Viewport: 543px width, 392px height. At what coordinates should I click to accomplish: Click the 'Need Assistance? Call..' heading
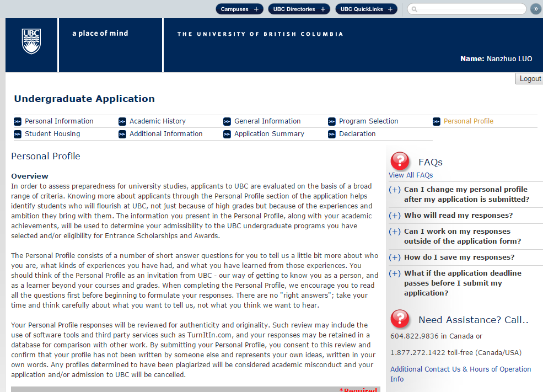pyautogui.click(x=474, y=320)
